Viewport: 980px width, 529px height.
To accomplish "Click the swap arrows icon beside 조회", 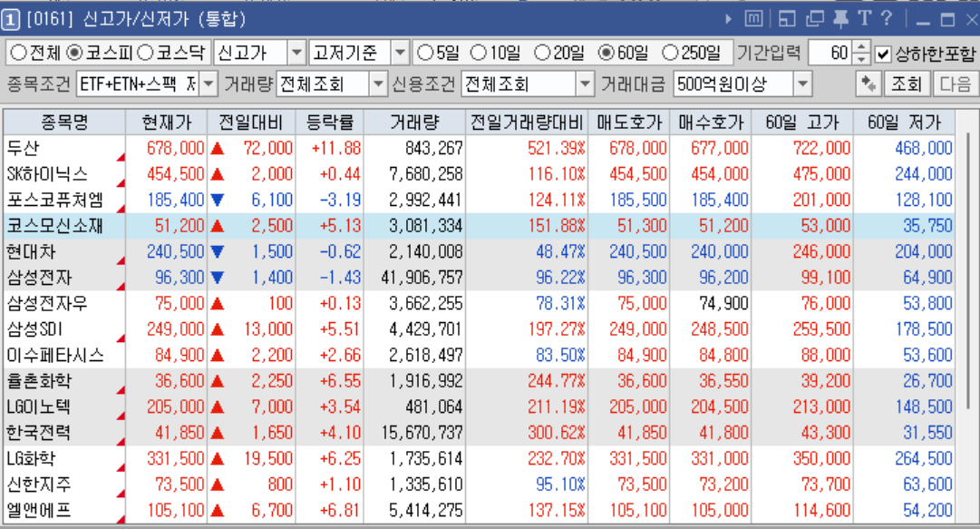I will [x=868, y=83].
